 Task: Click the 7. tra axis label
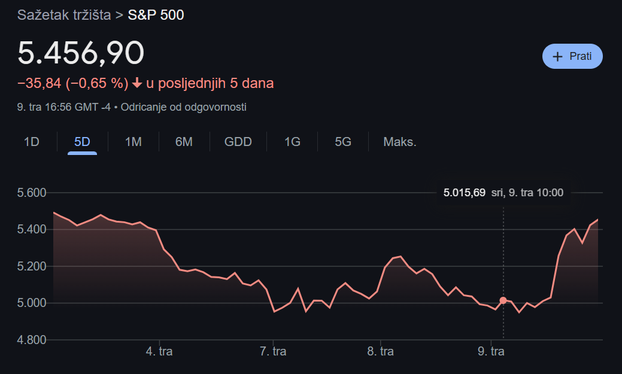coord(273,351)
